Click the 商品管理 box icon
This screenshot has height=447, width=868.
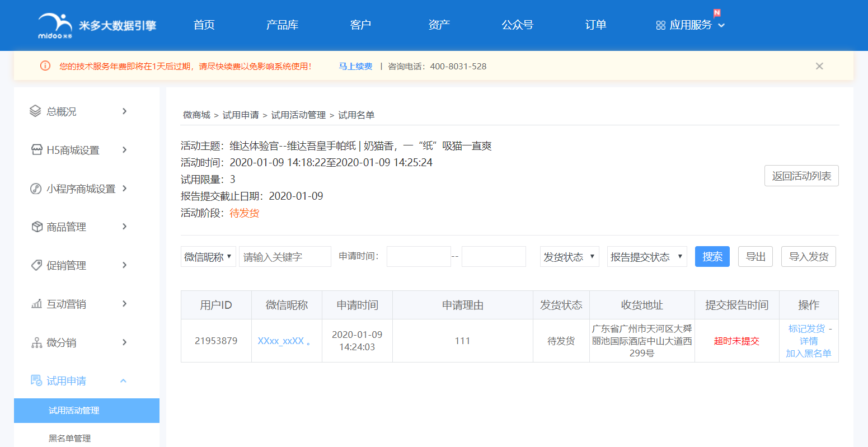click(36, 227)
